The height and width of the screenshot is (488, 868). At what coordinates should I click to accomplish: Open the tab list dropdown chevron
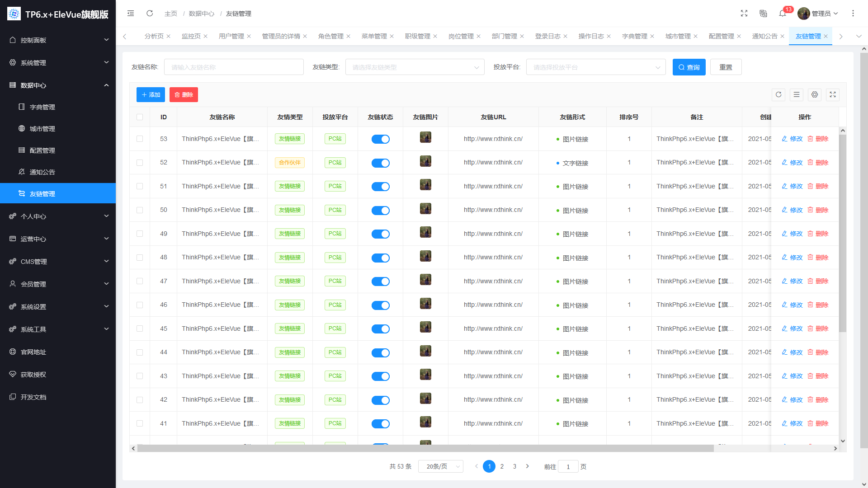coord(859,36)
